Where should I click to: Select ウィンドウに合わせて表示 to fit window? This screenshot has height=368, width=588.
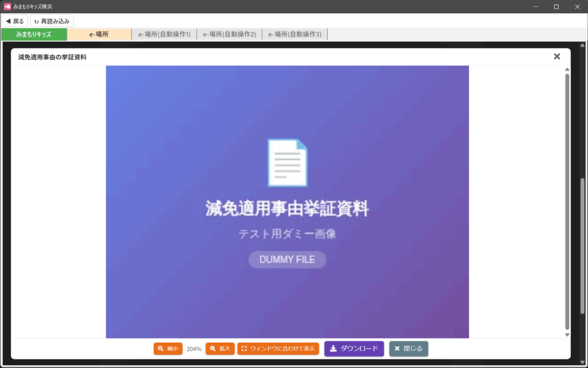coord(278,348)
